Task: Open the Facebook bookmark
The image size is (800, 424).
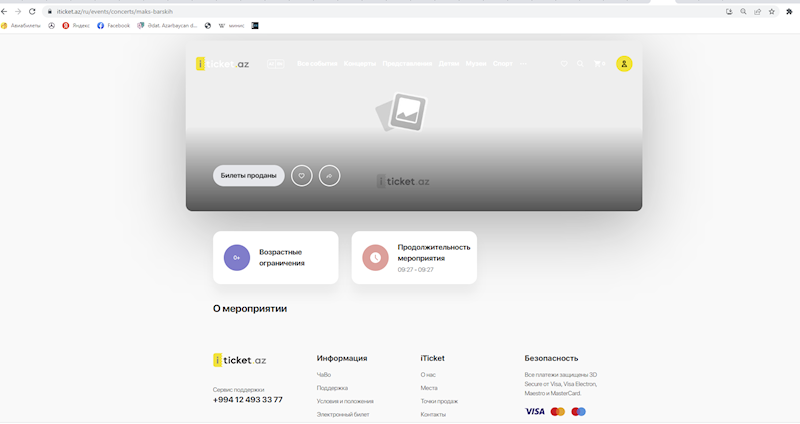Action: click(x=113, y=26)
